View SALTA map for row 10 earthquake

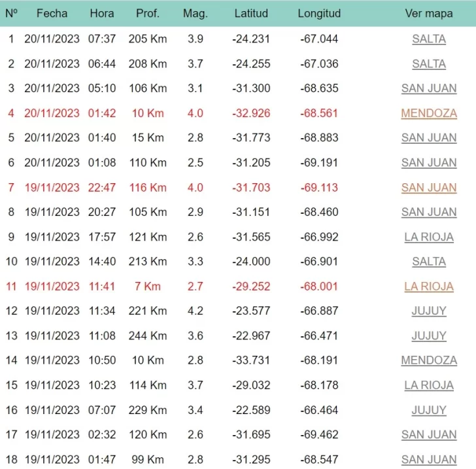coord(429,262)
